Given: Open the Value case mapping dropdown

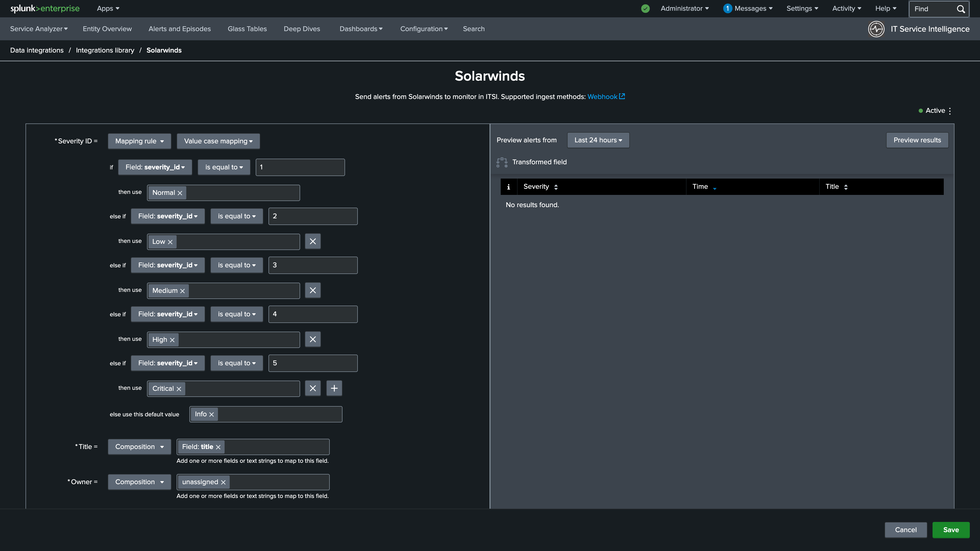Looking at the screenshot, I should pyautogui.click(x=218, y=141).
